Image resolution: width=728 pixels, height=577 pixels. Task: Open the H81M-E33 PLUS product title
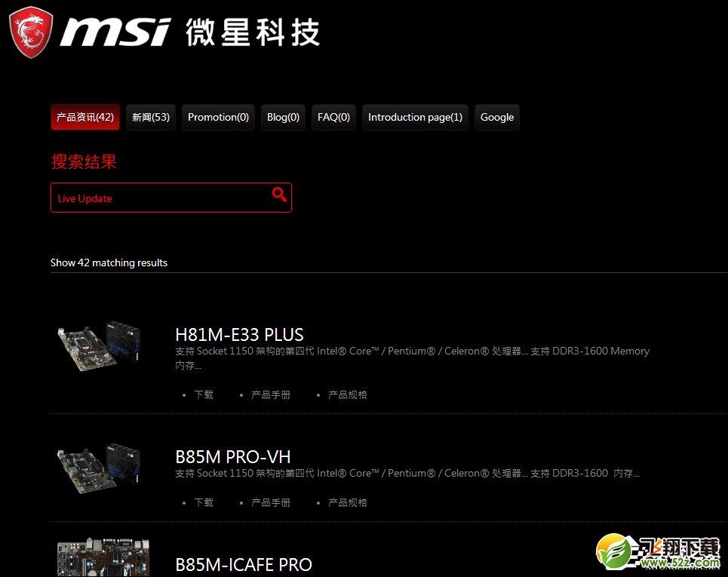(x=240, y=335)
